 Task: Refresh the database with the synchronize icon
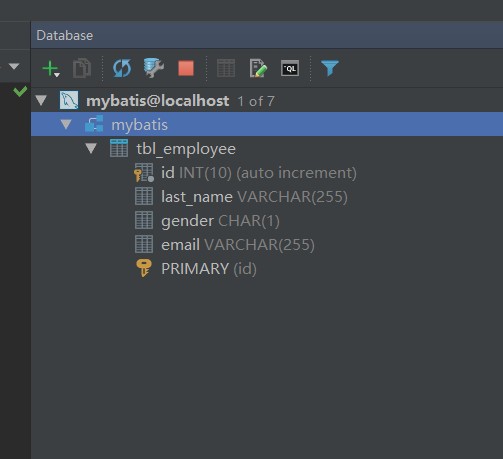(x=122, y=68)
